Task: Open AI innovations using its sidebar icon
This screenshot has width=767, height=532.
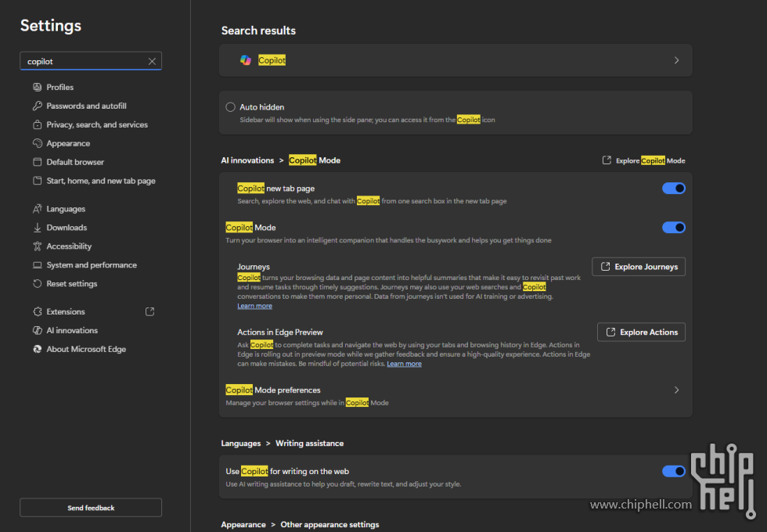Action: pyautogui.click(x=37, y=330)
